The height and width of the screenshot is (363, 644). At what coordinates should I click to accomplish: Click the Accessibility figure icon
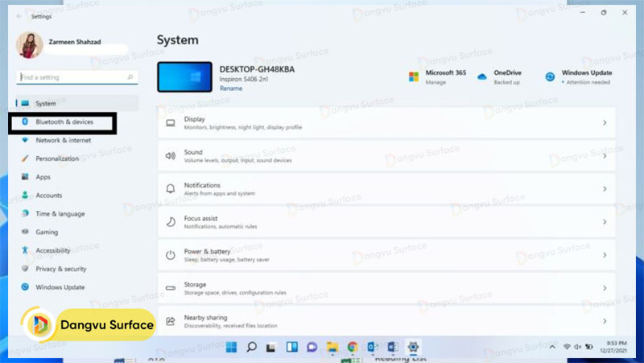25,250
